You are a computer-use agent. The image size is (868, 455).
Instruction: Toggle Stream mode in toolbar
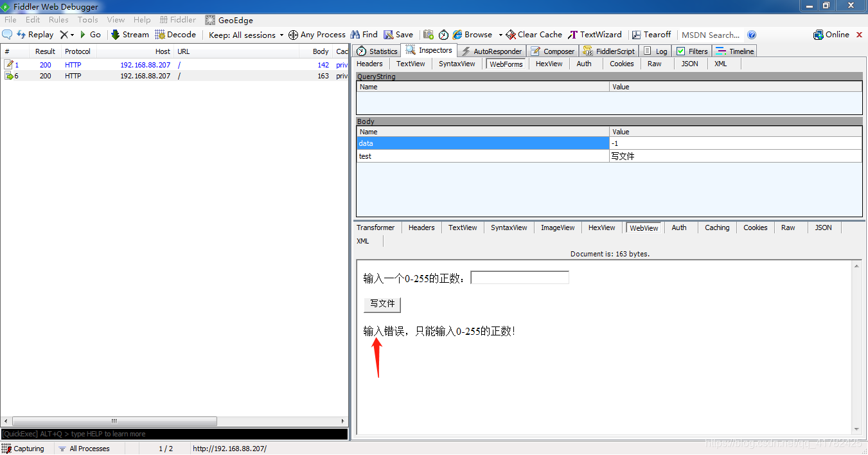pos(130,35)
